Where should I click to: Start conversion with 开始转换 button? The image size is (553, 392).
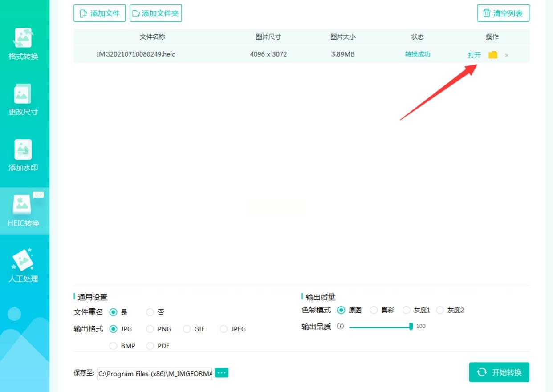499,372
